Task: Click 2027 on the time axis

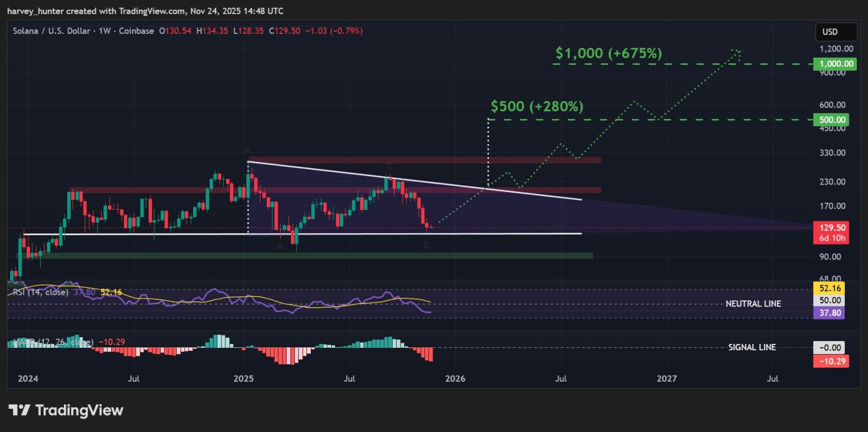Action: (667, 378)
